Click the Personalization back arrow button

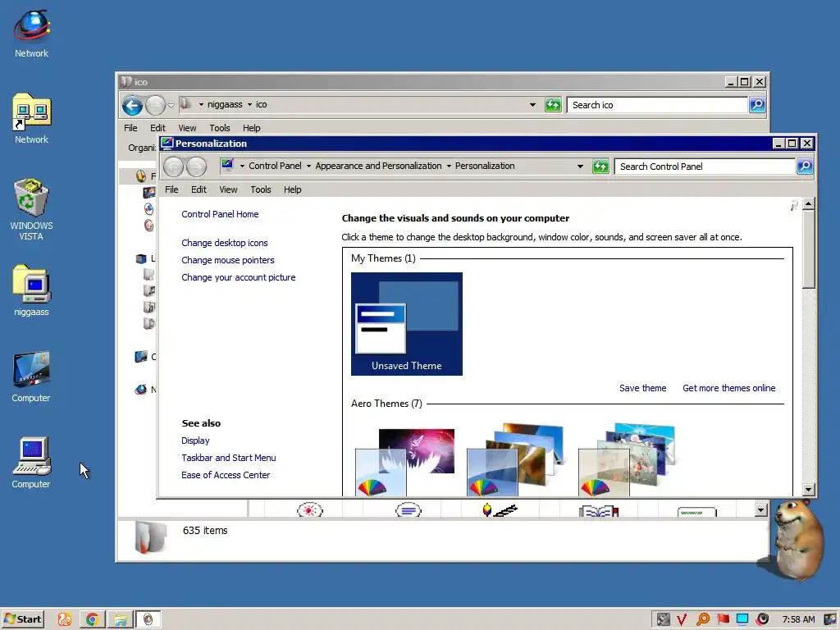[x=174, y=167]
